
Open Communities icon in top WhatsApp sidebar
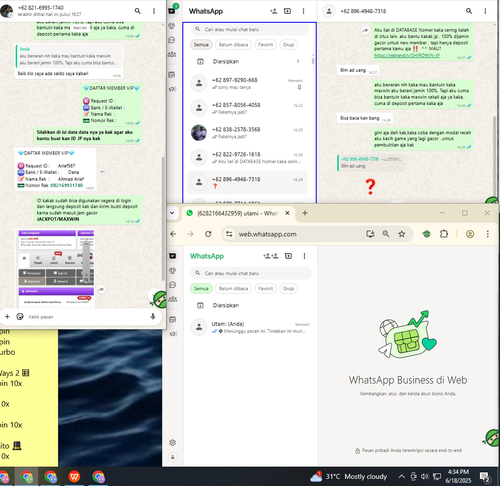pos(172,54)
